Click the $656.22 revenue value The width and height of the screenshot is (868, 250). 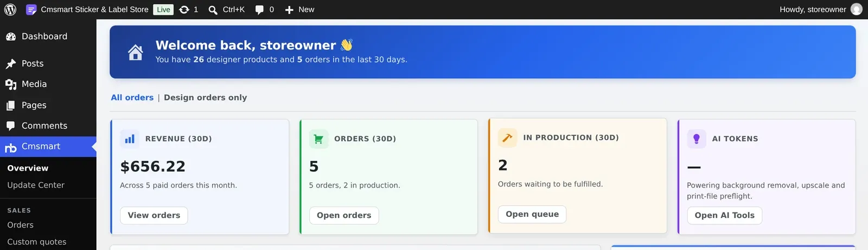(153, 166)
